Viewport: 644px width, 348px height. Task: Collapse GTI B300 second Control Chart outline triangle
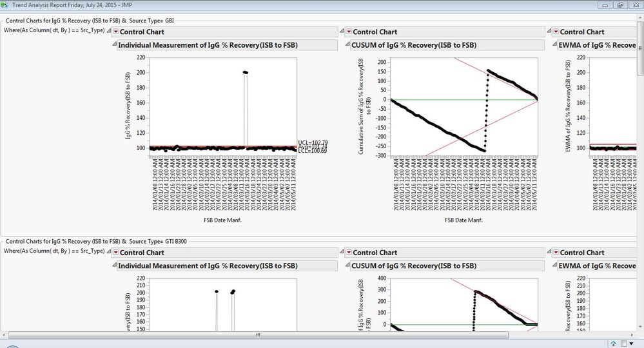[342, 251]
